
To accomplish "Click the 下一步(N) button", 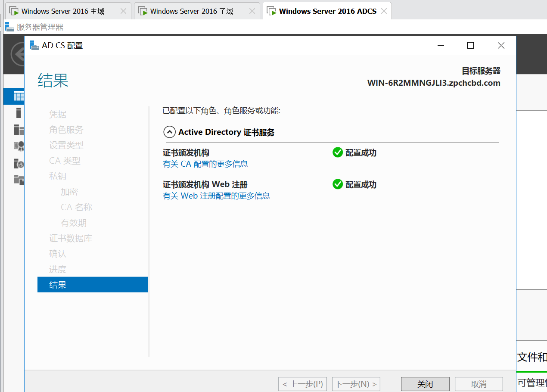I will coord(356,384).
